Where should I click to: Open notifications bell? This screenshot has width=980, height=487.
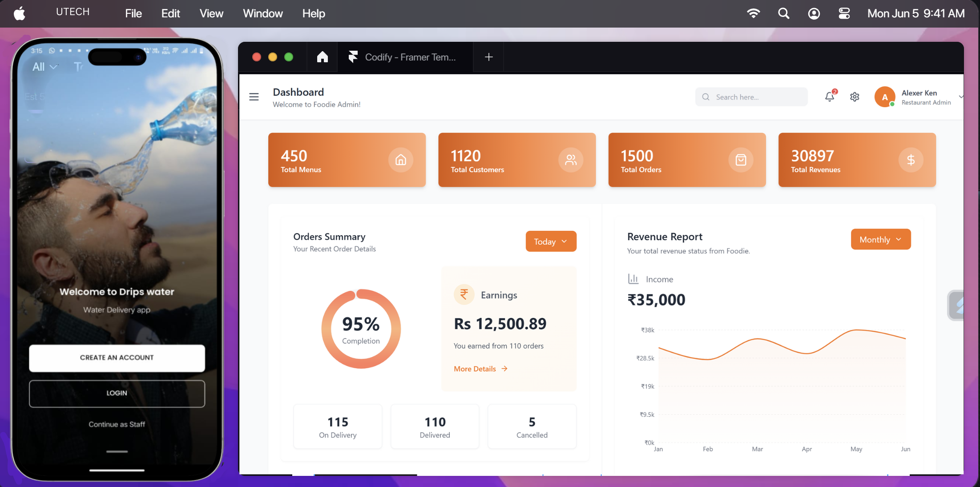(830, 96)
